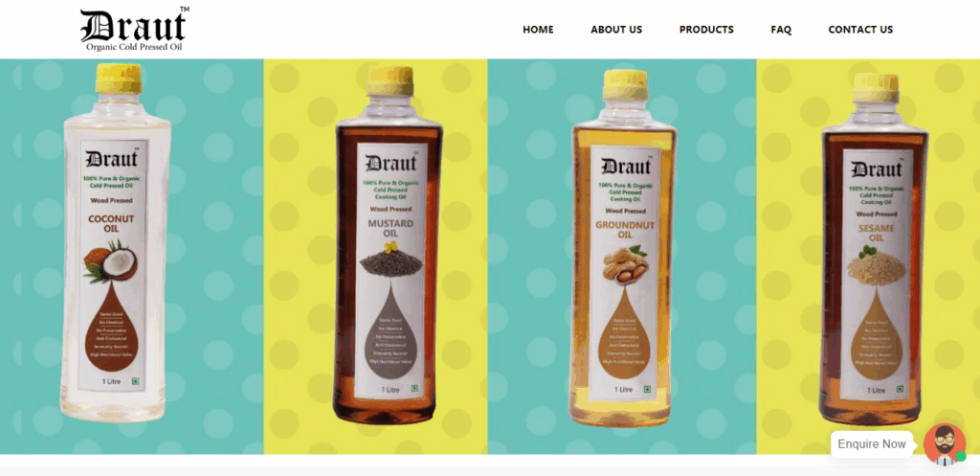Open the FAQ page link
Viewport: 980px width, 476px height.
781,30
